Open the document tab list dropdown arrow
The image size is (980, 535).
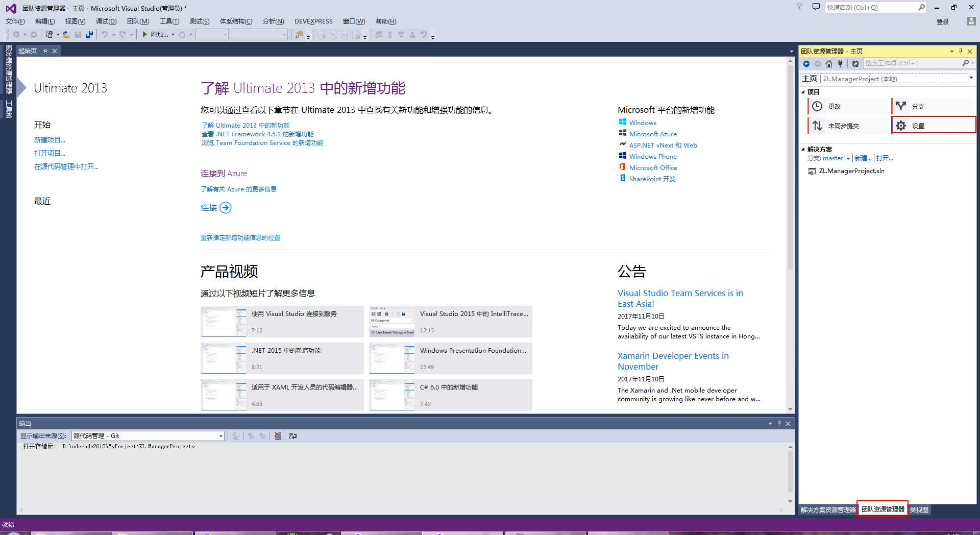[791, 52]
